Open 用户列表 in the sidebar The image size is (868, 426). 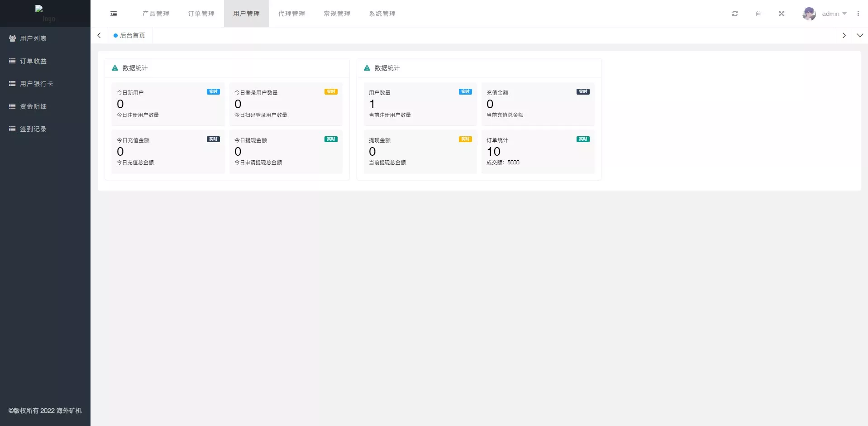tap(33, 38)
